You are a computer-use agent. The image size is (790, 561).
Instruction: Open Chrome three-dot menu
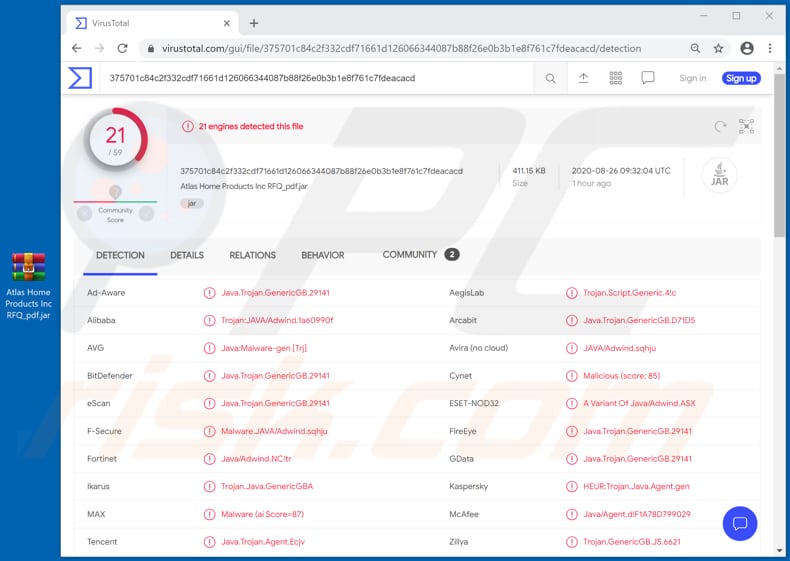pyautogui.click(x=770, y=48)
